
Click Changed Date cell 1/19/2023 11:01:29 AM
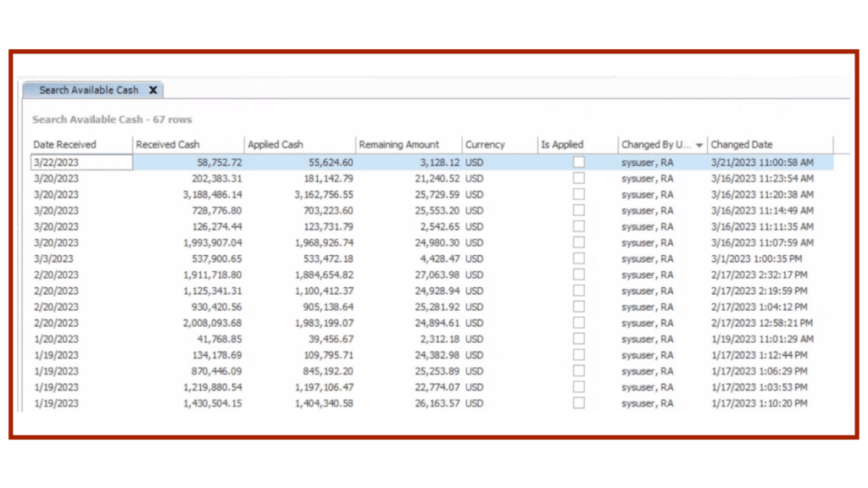tap(762, 339)
